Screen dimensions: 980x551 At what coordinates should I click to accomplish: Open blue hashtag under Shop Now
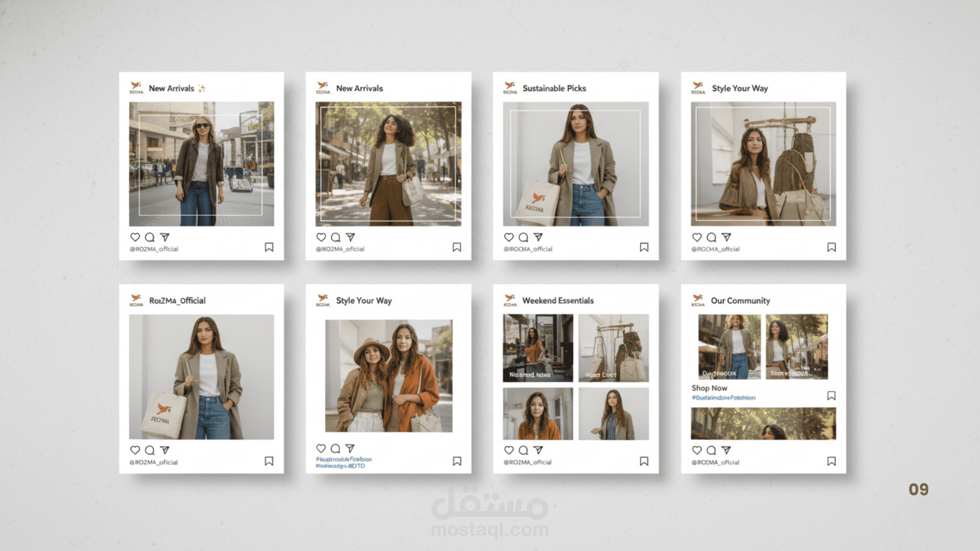click(x=723, y=398)
